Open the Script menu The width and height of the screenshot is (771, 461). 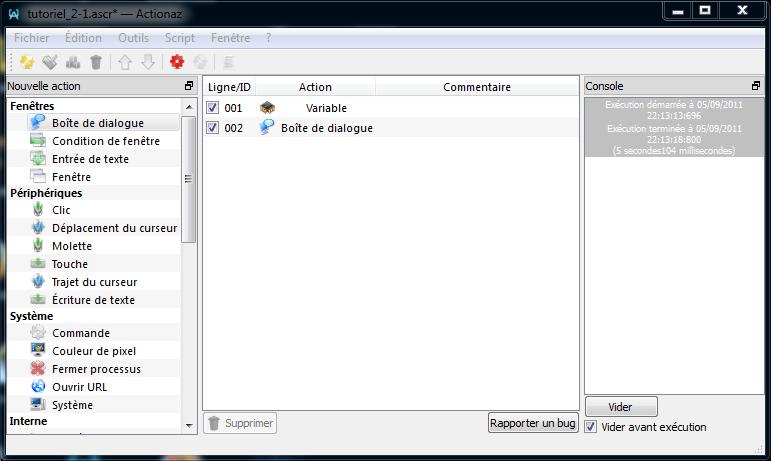tap(180, 37)
